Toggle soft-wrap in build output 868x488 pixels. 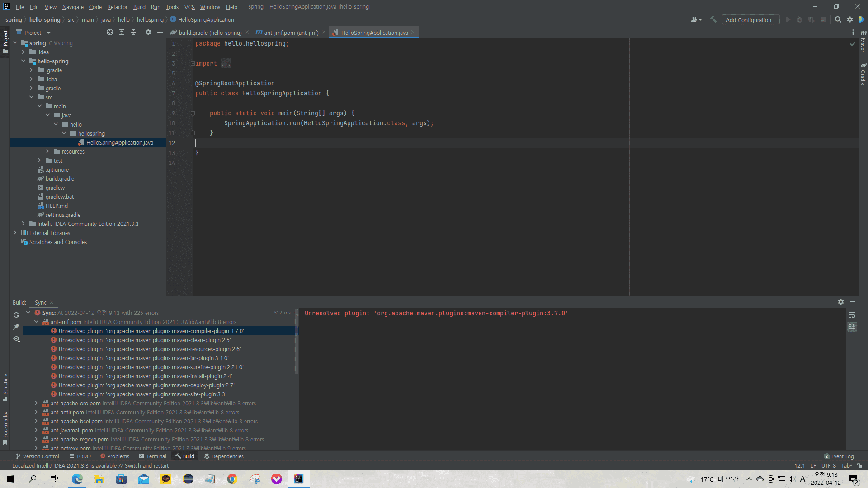coord(852,315)
